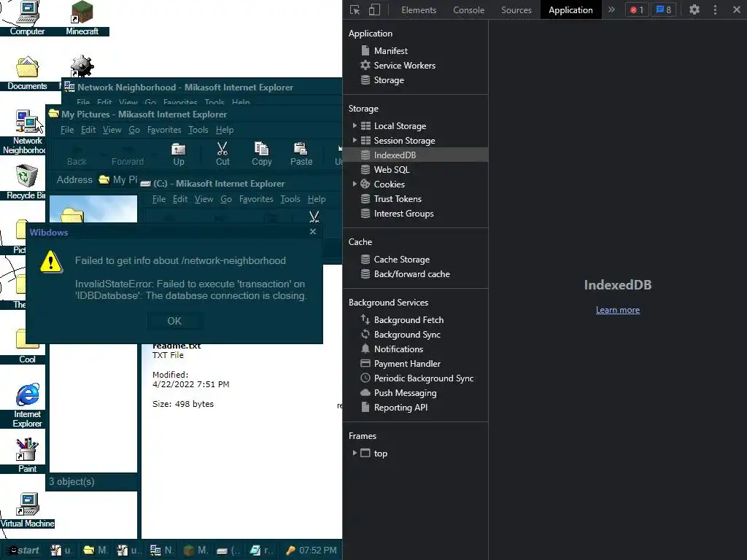Toggle the device toolbar icon in DevTools

click(374, 9)
